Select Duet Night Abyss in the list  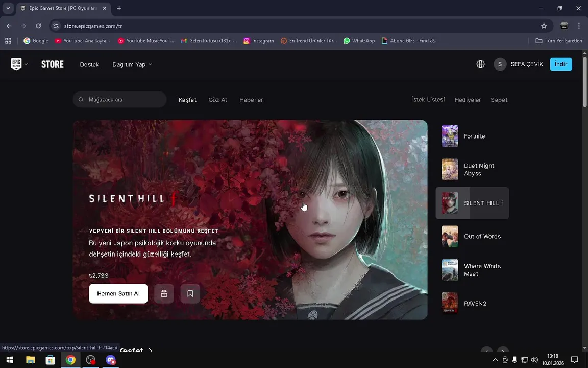point(472,169)
